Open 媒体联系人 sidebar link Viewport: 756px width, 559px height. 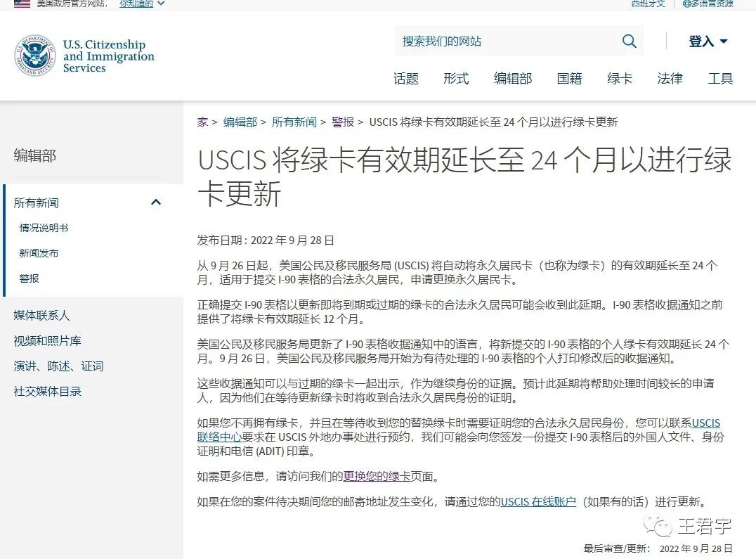pyautogui.click(x=41, y=316)
